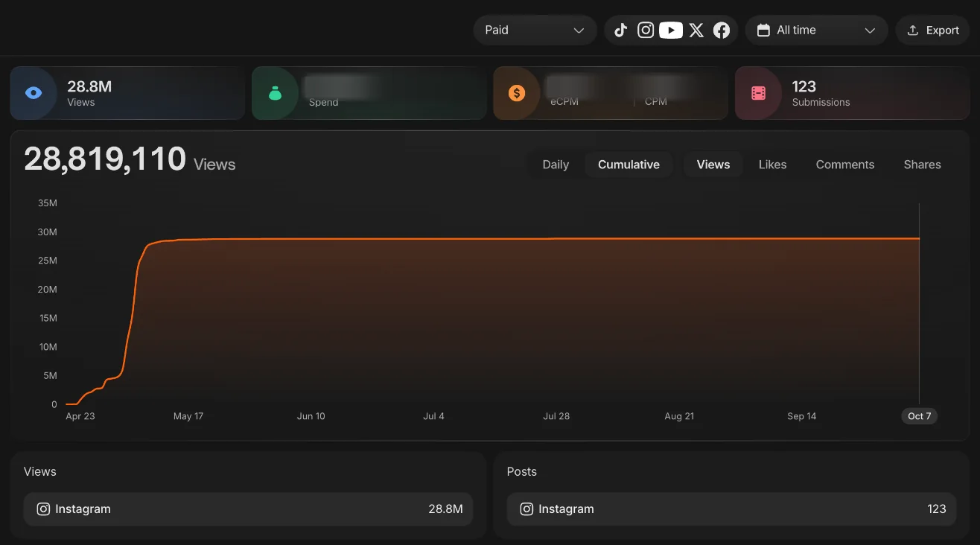Image resolution: width=980 pixels, height=545 pixels.
Task: Open the 28.8M Views stat card
Action: (x=127, y=93)
